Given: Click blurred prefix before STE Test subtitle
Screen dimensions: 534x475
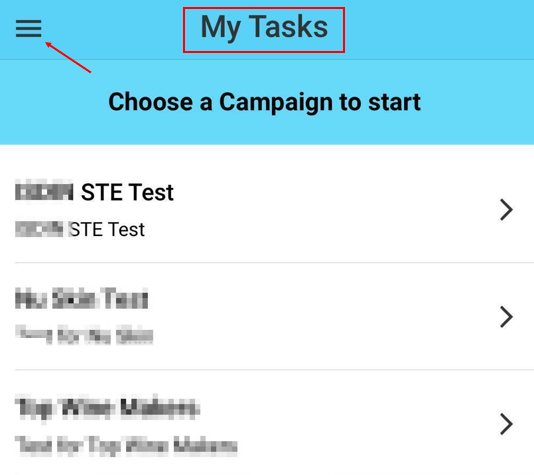Looking at the screenshot, I should point(39,229).
